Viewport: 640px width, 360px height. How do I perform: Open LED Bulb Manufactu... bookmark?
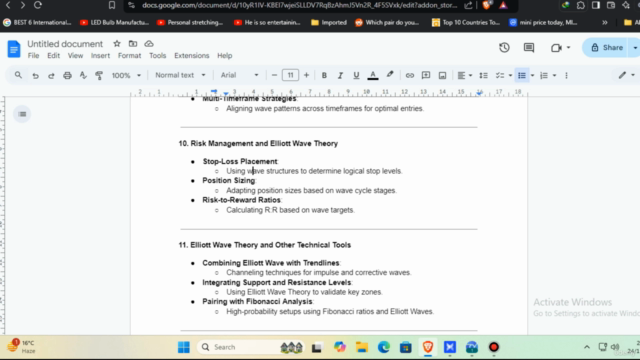tap(115, 22)
